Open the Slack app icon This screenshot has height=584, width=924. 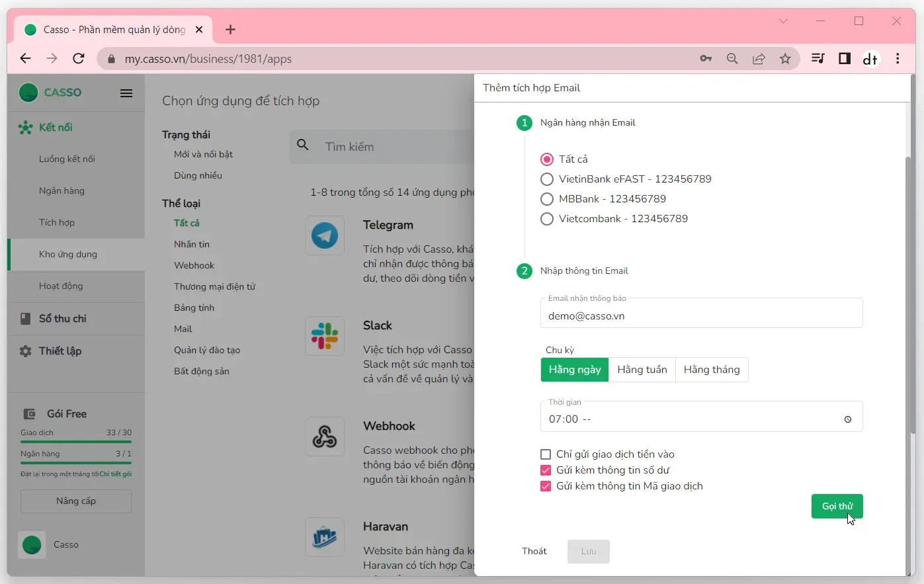pos(325,336)
